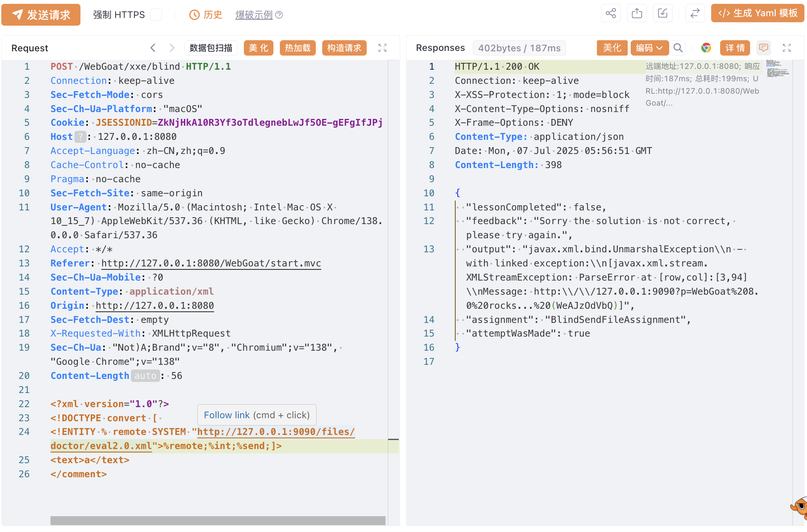Go to next request with right chevron
Image resolution: width=807 pixels, height=532 pixels.
click(x=172, y=47)
